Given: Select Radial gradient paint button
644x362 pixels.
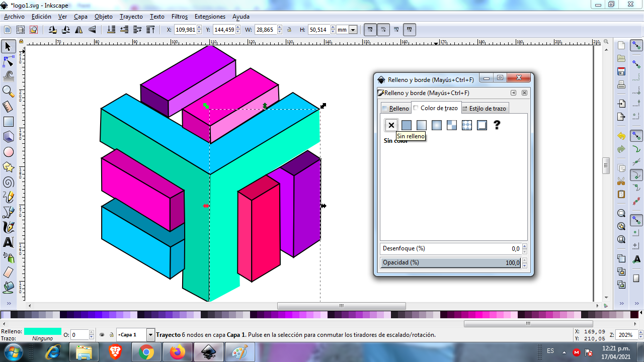Looking at the screenshot, I should pos(437,125).
